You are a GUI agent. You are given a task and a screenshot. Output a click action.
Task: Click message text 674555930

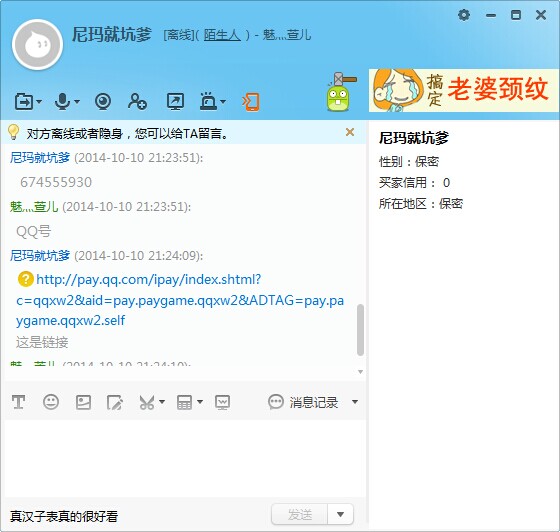(56, 182)
